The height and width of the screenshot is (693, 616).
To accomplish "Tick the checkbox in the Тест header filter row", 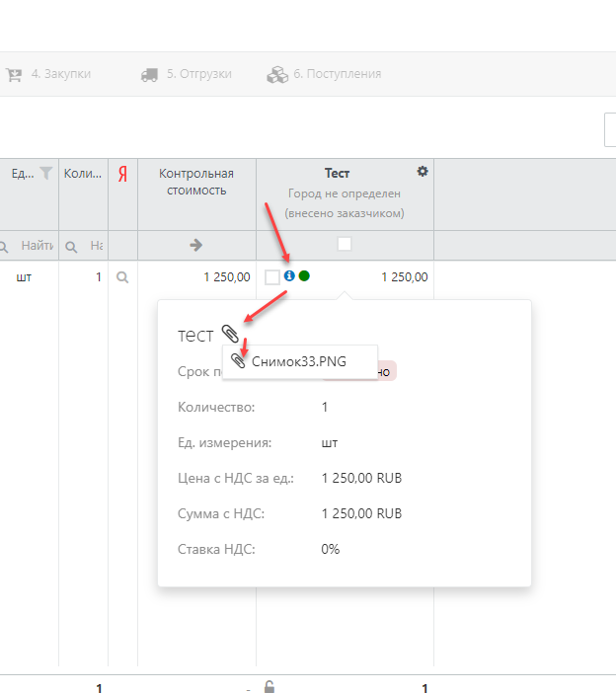I will [x=345, y=244].
